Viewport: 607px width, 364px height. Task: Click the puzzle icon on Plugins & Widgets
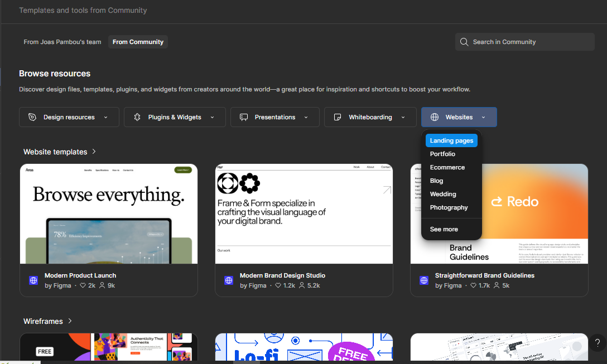[137, 117]
